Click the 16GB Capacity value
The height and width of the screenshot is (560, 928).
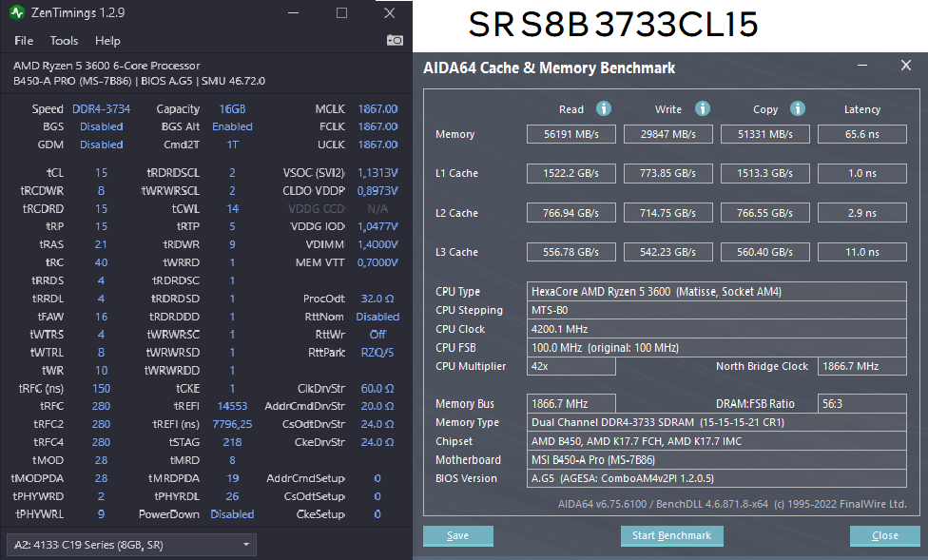[232, 109]
